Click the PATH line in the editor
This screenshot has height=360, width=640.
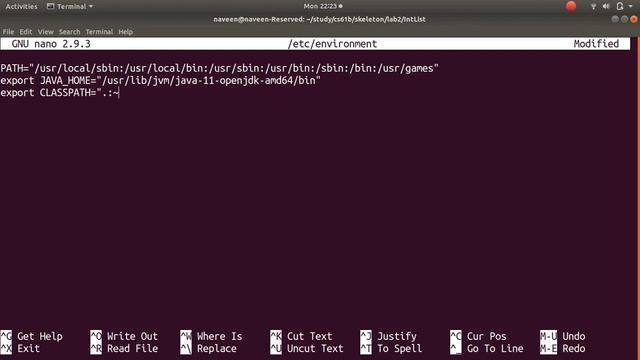pos(220,68)
